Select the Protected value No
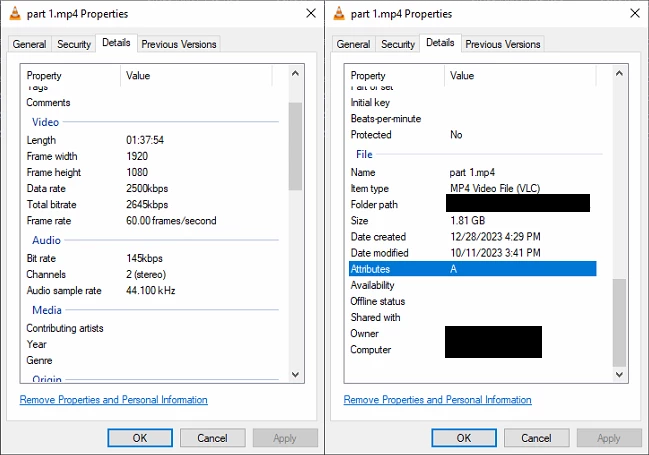Viewport: 649px width, 455px height. click(456, 135)
